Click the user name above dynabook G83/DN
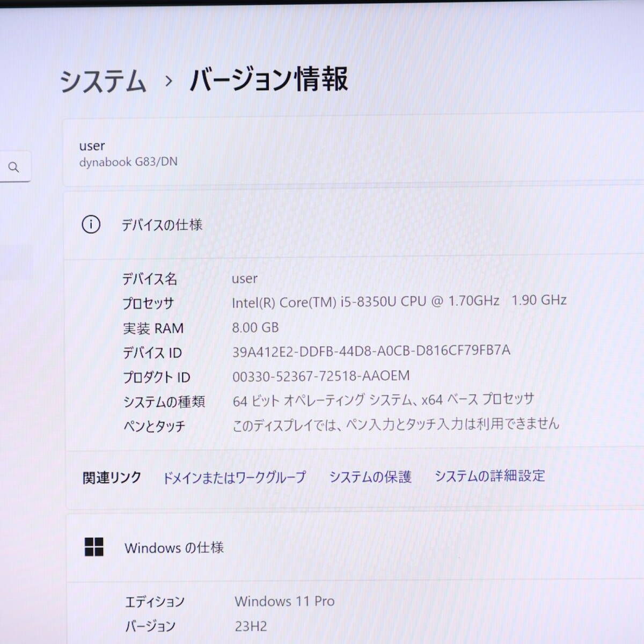Screen dimensions: 644x644 pos(92,145)
